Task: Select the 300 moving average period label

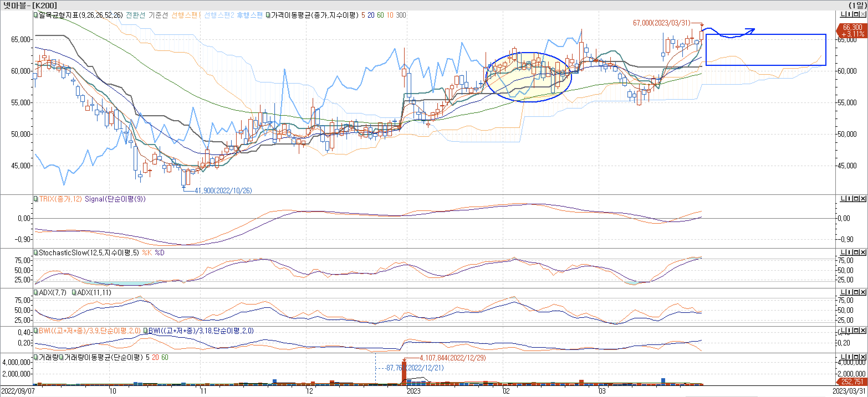Action: point(401,15)
